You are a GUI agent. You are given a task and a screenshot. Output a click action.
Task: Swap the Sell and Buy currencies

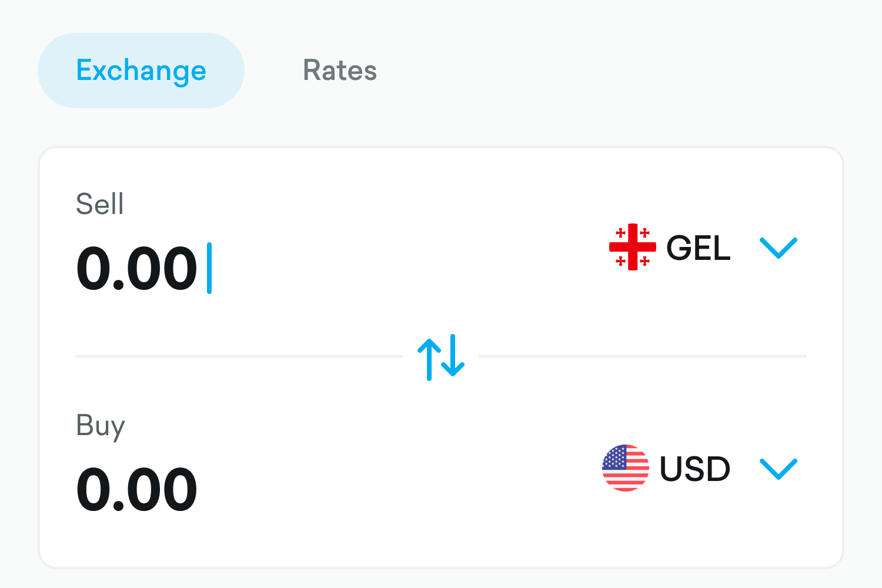coord(441,357)
